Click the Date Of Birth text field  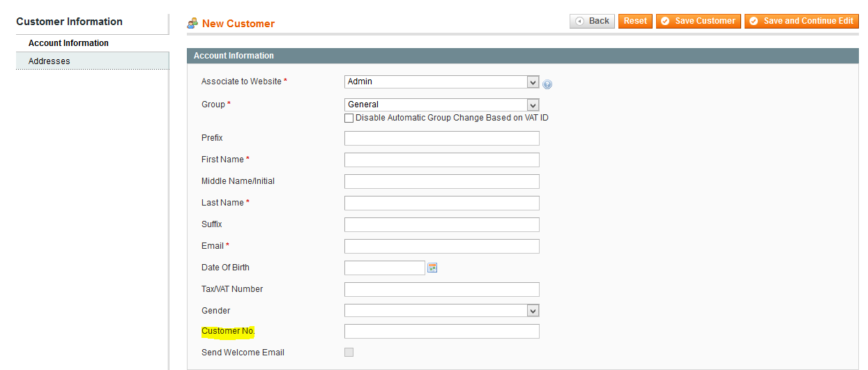pos(385,268)
